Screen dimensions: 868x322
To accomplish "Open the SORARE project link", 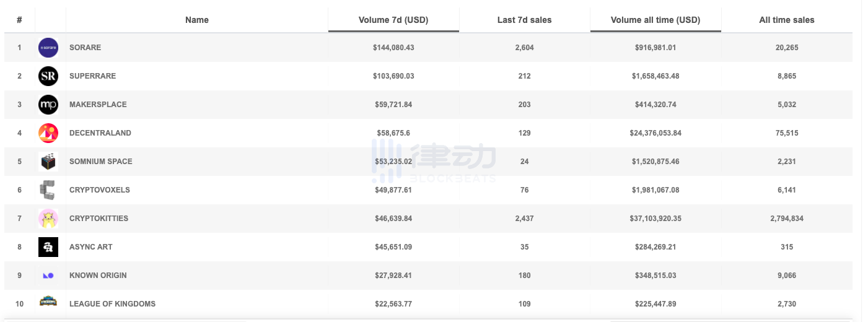I will (85, 48).
